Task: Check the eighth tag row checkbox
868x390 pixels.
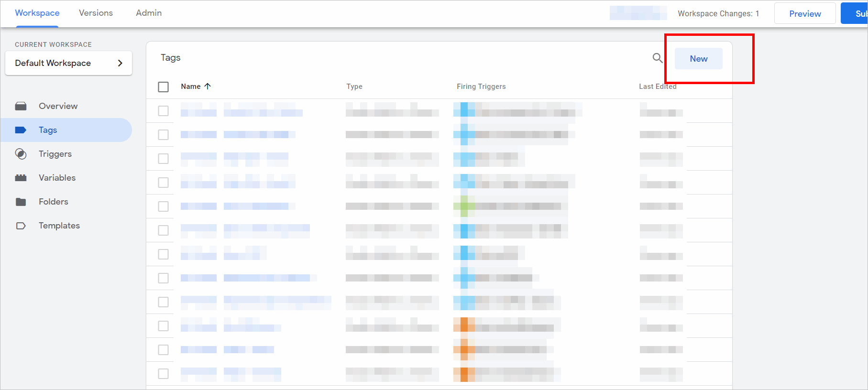Action: pos(164,278)
